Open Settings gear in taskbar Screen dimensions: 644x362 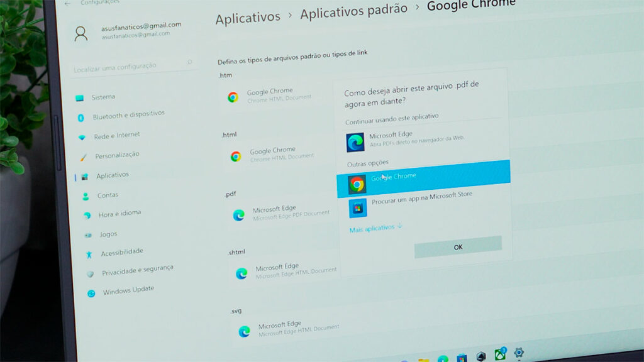coord(519,353)
